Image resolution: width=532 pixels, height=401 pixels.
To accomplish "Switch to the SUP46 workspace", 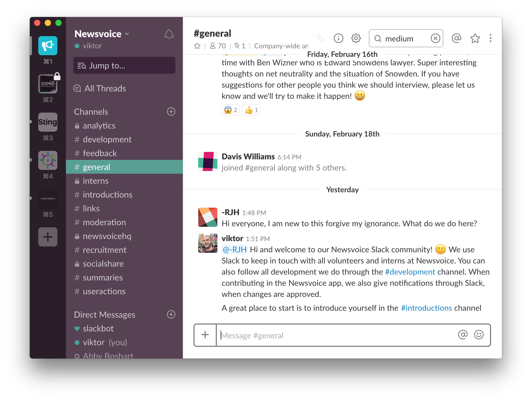I will tap(48, 84).
